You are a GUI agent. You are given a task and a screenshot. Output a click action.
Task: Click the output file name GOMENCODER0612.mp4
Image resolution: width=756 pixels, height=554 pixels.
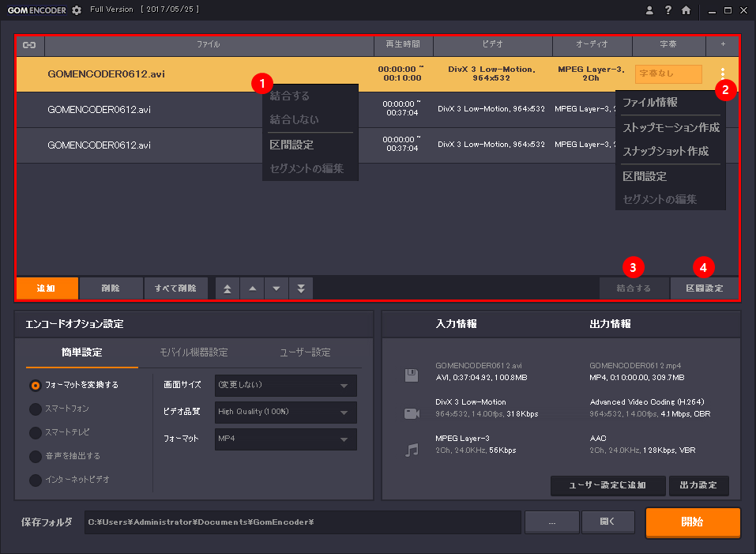click(x=635, y=366)
